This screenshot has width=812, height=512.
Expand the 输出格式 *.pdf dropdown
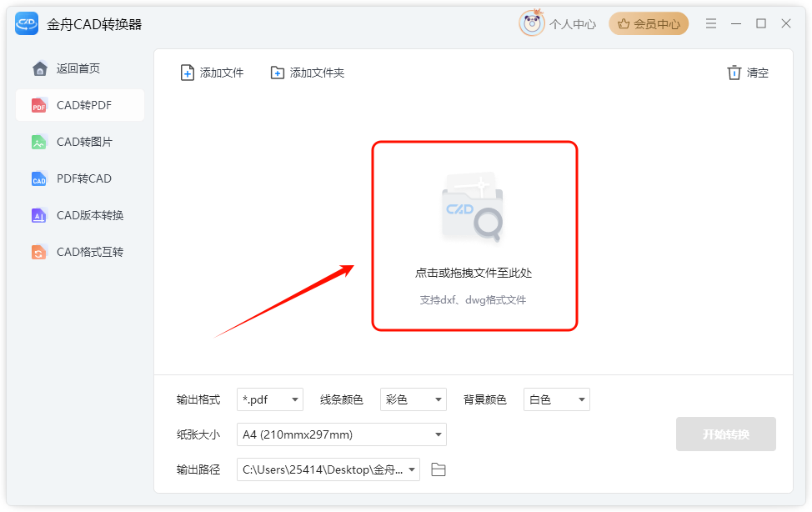[x=270, y=399]
